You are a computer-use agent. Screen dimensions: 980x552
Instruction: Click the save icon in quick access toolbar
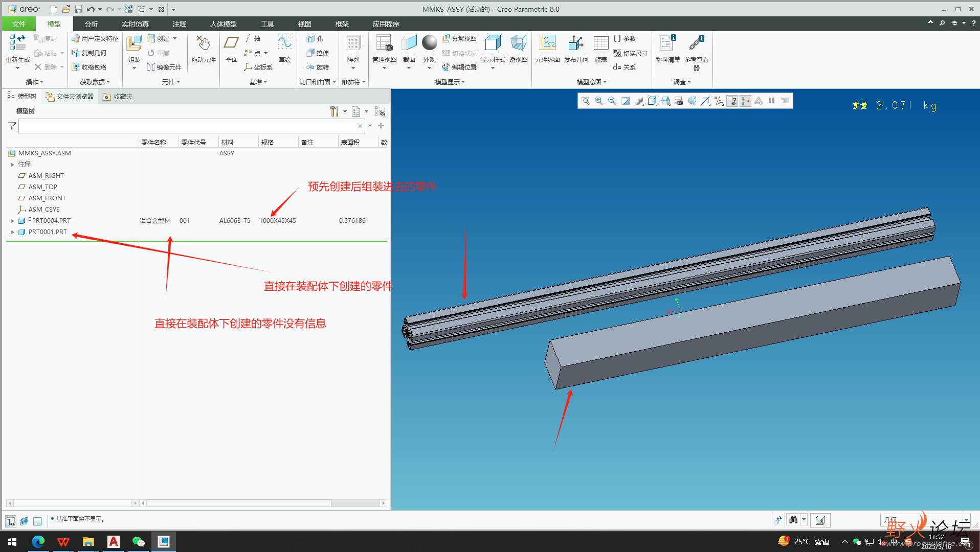point(78,9)
